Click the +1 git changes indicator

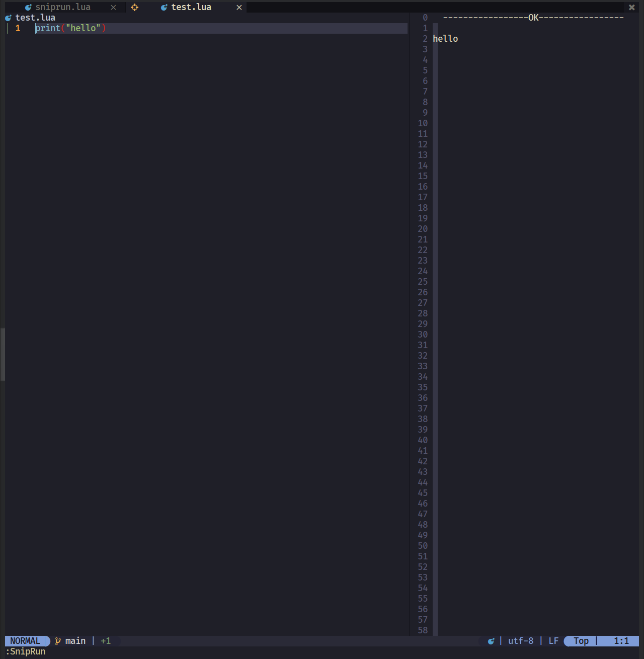tap(106, 640)
